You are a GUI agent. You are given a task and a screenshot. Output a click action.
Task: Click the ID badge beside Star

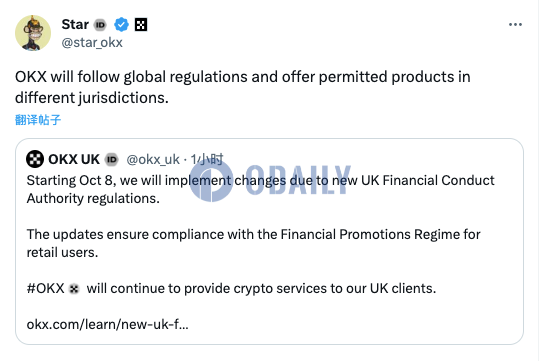[x=100, y=25]
